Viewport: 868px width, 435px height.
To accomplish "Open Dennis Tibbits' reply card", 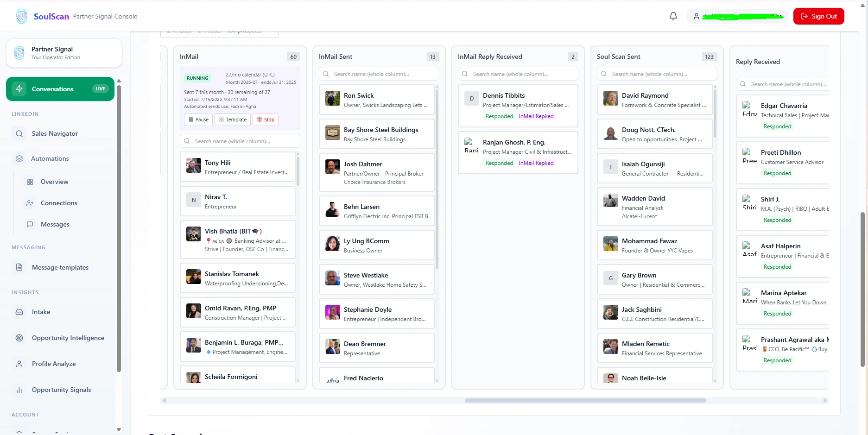I will click(x=518, y=106).
